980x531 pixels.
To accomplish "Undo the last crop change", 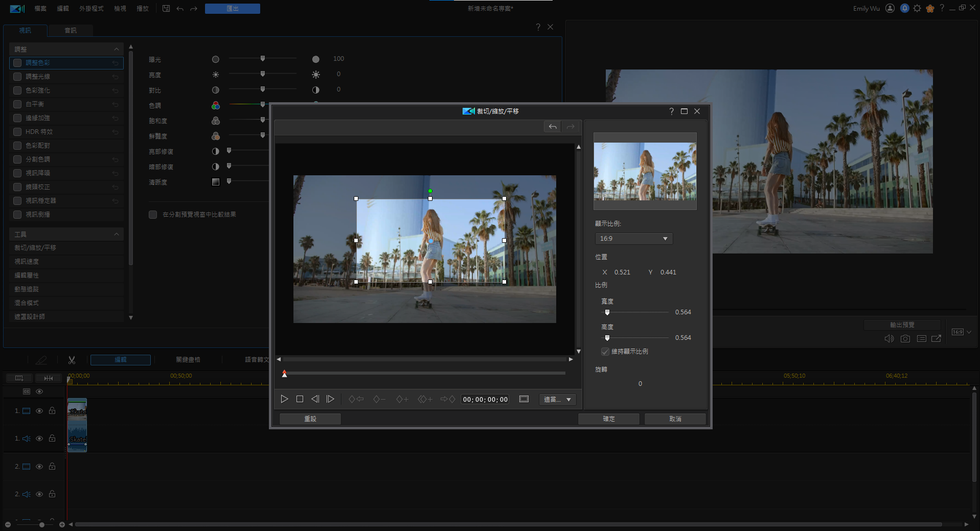I will coord(553,127).
